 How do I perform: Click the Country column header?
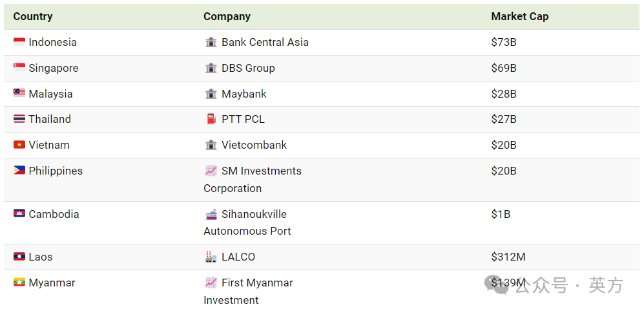click(x=33, y=16)
